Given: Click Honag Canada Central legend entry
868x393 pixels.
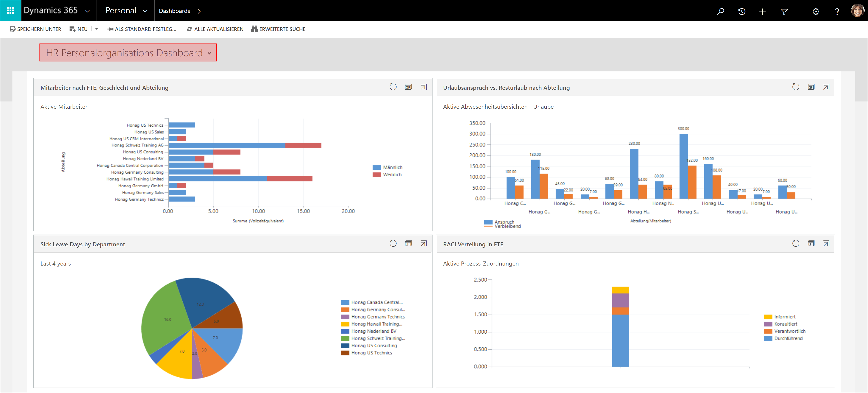Looking at the screenshot, I should tap(372, 302).
